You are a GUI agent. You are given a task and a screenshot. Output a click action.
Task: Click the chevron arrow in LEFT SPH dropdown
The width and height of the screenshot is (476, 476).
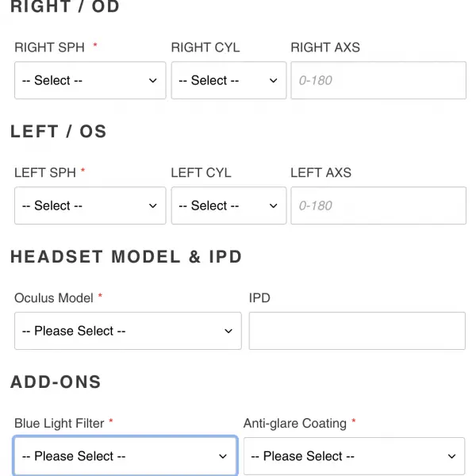click(x=153, y=206)
